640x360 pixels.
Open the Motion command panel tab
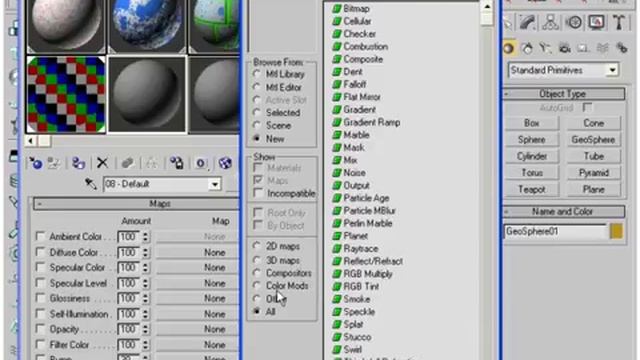coord(574,22)
